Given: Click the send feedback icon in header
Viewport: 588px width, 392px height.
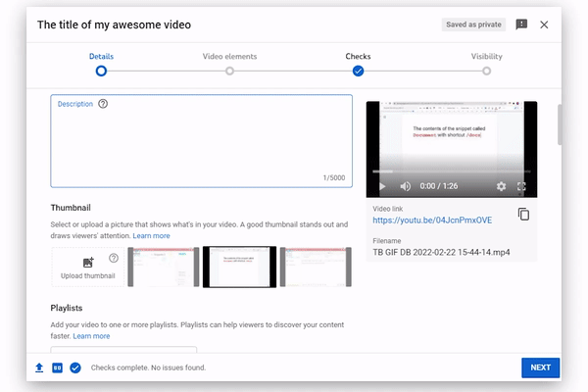Looking at the screenshot, I should click(521, 24).
